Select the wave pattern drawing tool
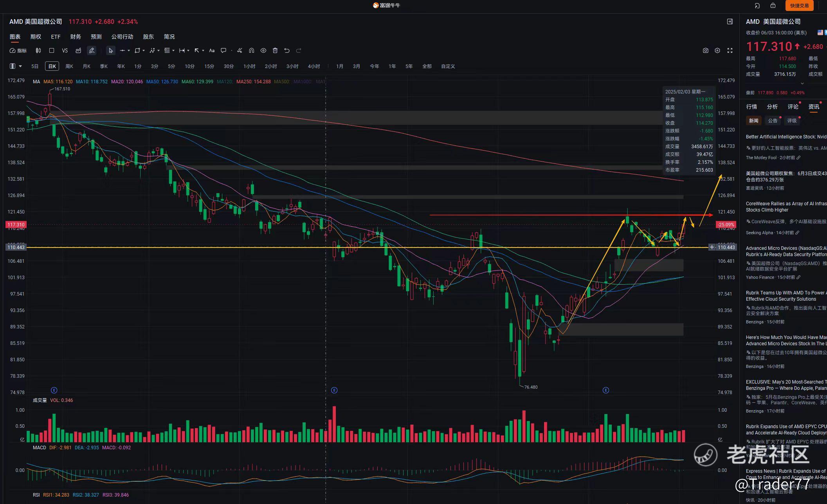Screen dimensions: 827x504 (x=152, y=50)
